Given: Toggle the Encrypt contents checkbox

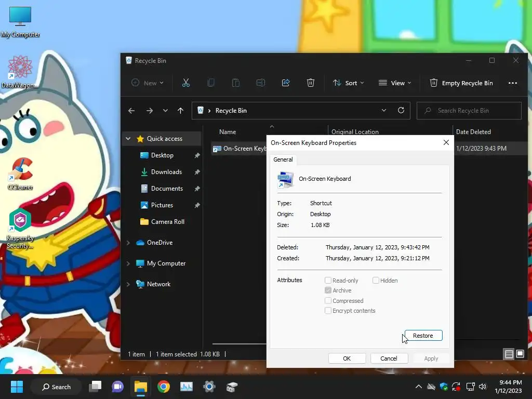Looking at the screenshot, I should [328, 311].
